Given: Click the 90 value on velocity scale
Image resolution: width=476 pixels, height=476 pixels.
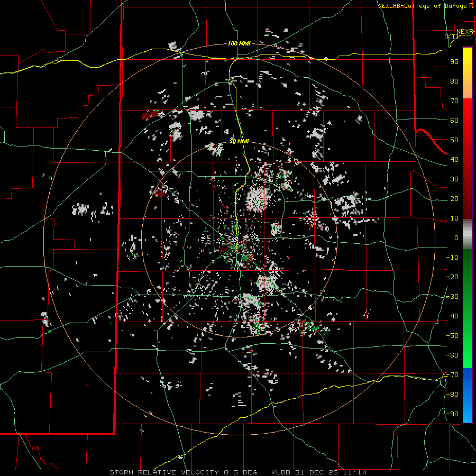Looking at the screenshot, I should pos(454,62).
